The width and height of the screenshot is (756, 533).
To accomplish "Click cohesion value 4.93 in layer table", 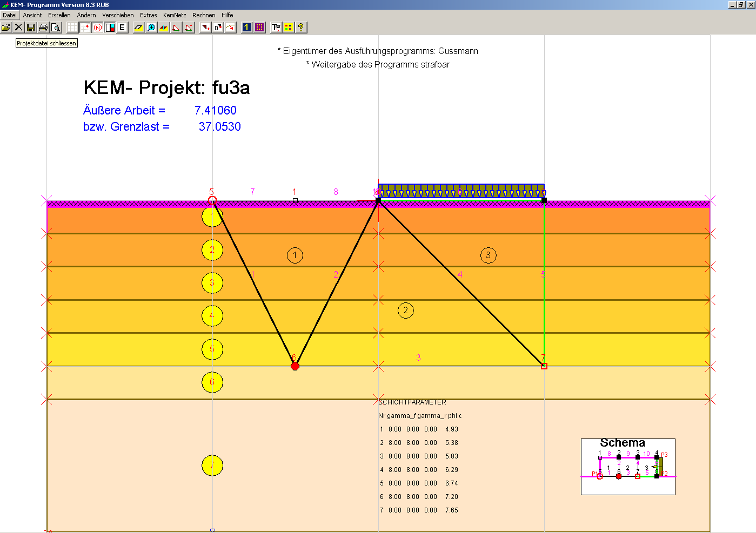I will pyautogui.click(x=452, y=429).
